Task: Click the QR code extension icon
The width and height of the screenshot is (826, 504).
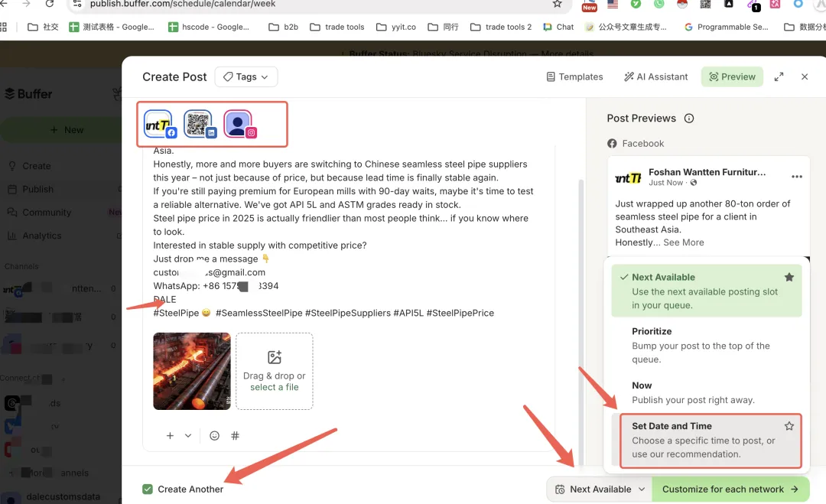Action: (x=705, y=5)
